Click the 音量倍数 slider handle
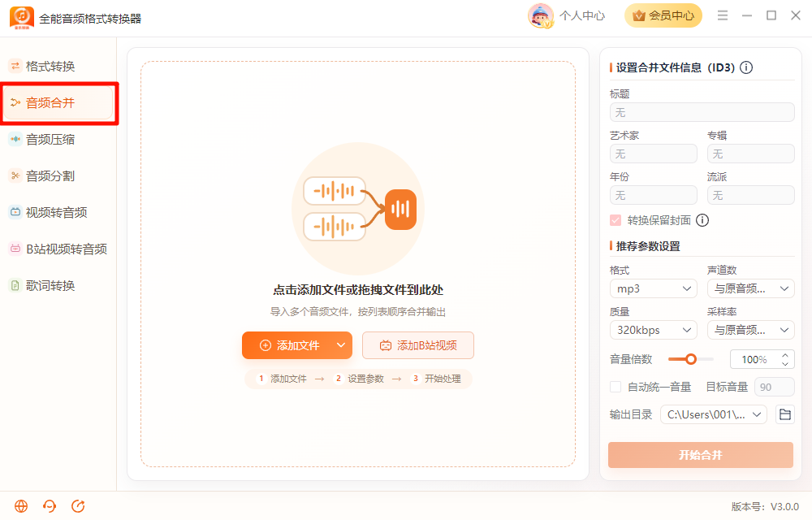 (x=690, y=359)
